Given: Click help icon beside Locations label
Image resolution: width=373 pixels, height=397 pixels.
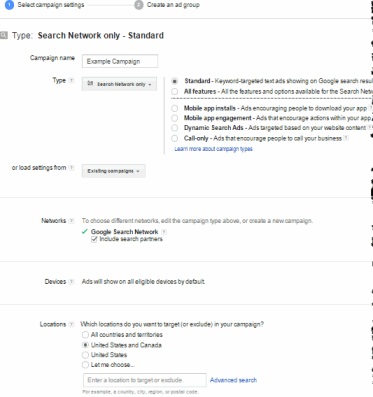Looking at the screenshot, I should point(71,324).
